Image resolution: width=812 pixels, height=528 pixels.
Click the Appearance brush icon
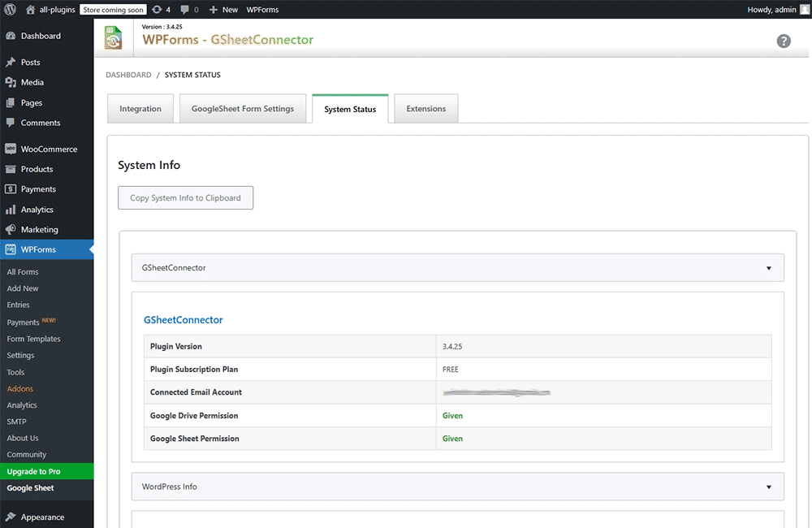tap(11, 517)
